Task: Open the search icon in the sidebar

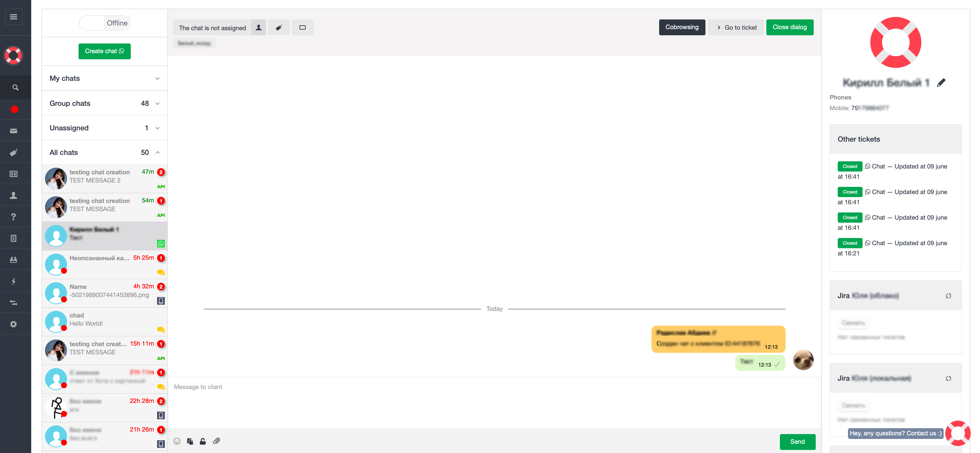Action: point(15,87)
